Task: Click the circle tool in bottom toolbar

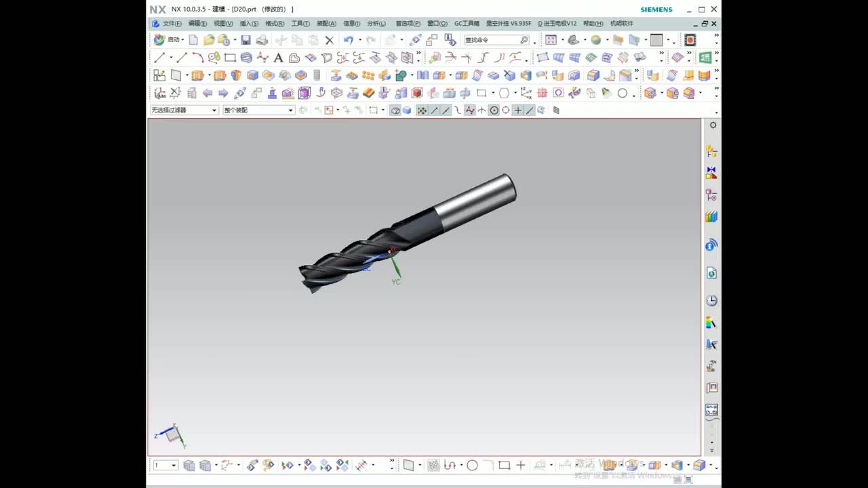Action: tap(472, 466)
